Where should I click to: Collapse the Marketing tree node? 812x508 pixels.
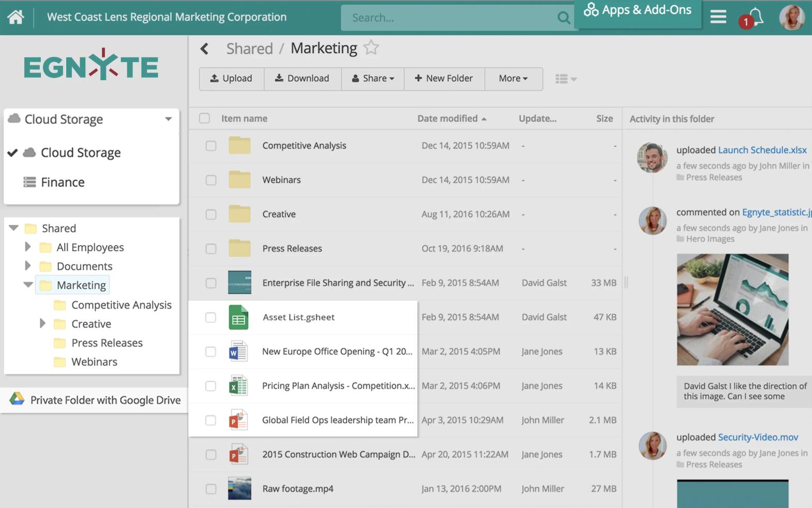click(28, 285)
